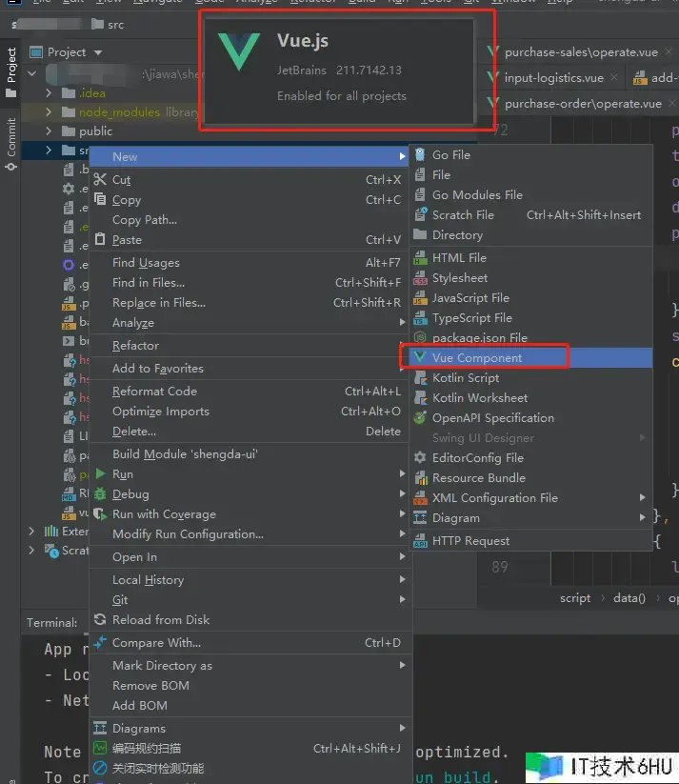Open the Local History submenu
The height and width of the screenshot is (784, 679).
coord(148,580)
